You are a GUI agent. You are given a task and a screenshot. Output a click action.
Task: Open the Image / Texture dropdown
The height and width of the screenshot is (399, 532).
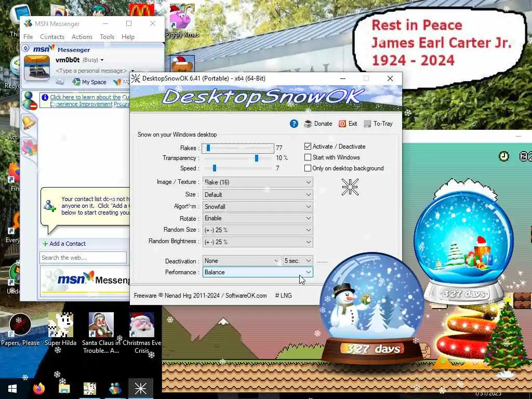point(258,182)
